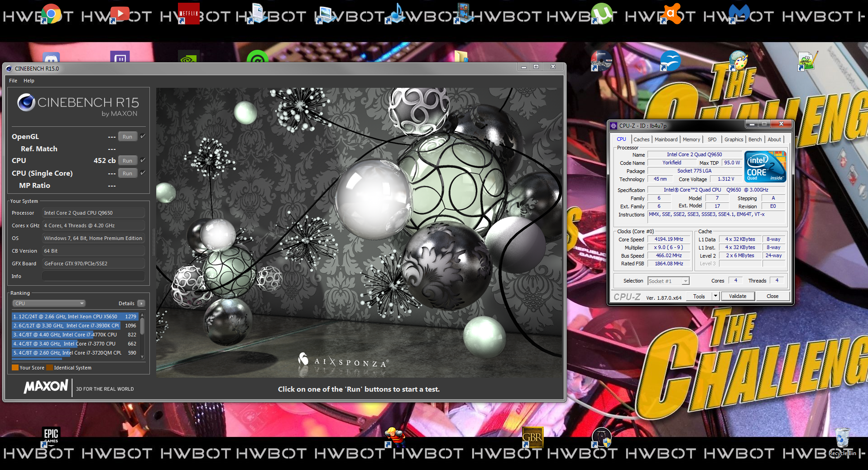868x470 pixels.
Task: Click the Tools button in CPU-Z
Action: pyautogui.click(x=699, y=297)
